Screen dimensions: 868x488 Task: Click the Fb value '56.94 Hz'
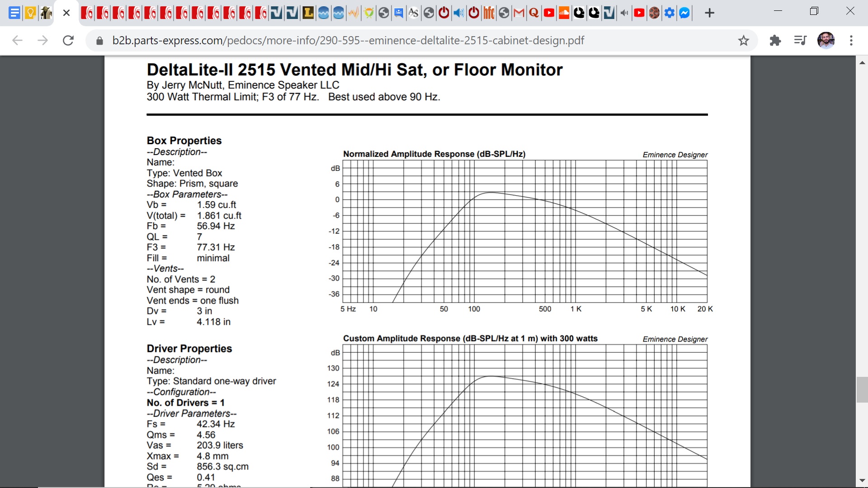(x=216, y=226)
